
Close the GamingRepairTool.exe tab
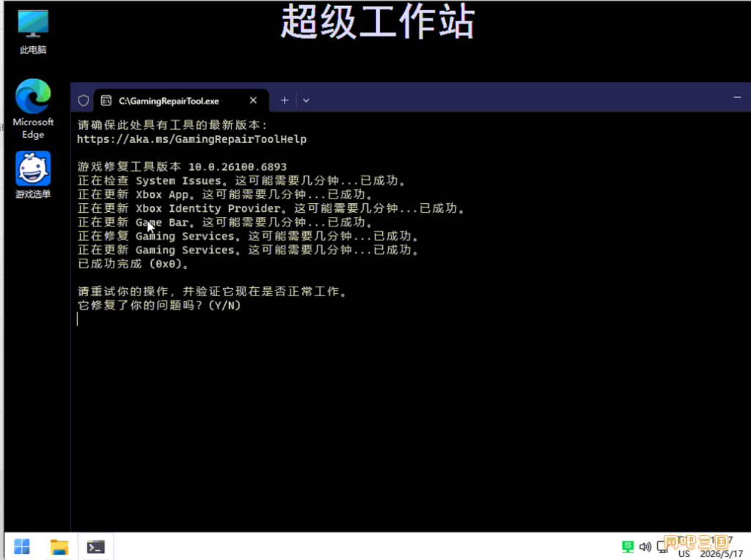[253, 100]
